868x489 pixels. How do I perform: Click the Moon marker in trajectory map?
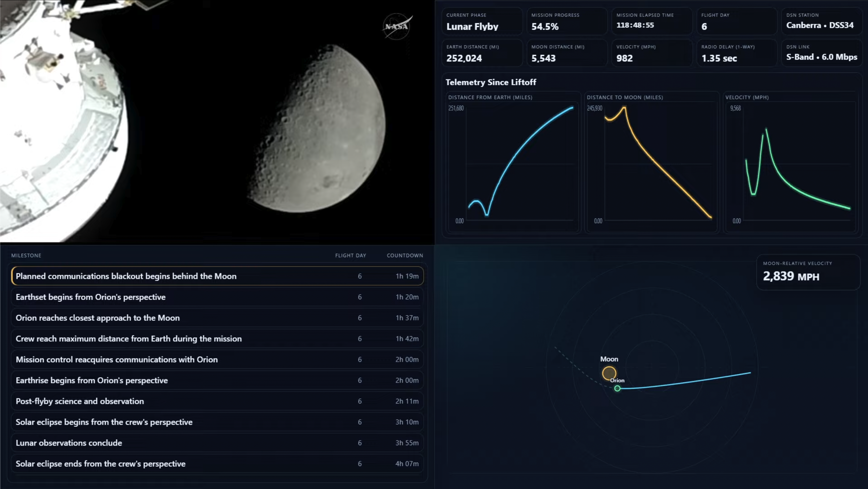(x=609, y=373)
